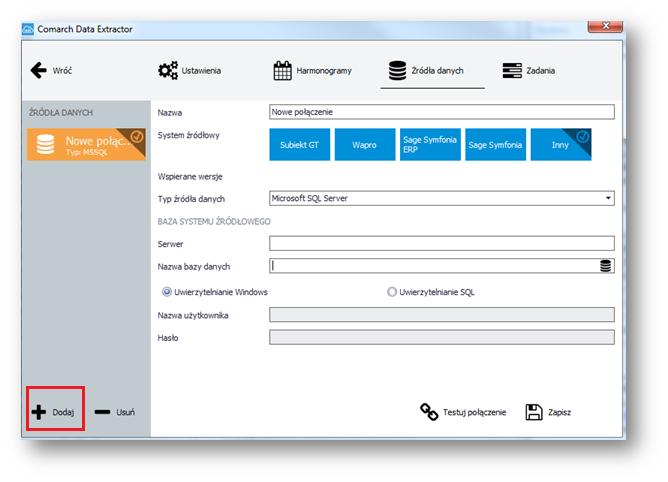Click the Źródła danych database icon
Viewport: 668px width, 482px height.
[x=397, y=70]
